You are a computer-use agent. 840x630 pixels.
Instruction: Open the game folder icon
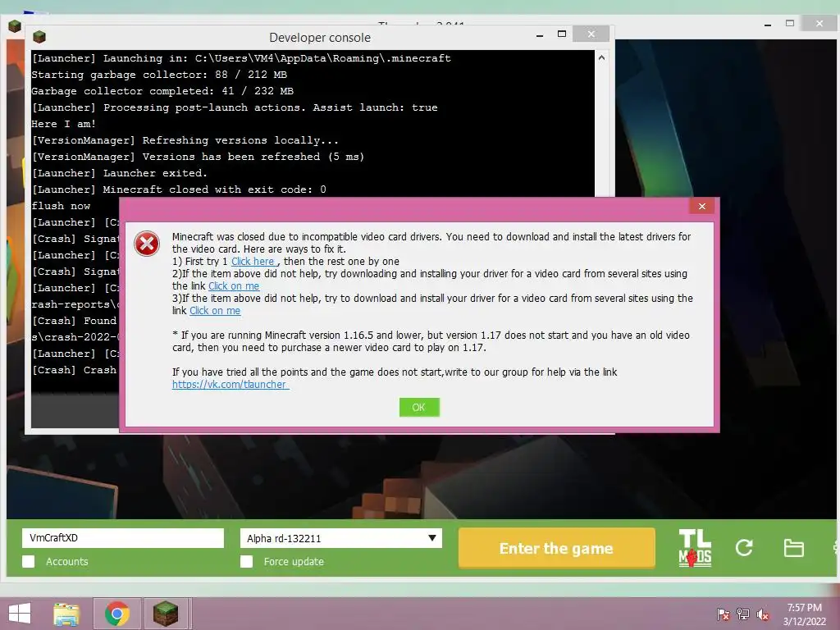(x=793, y=548)
